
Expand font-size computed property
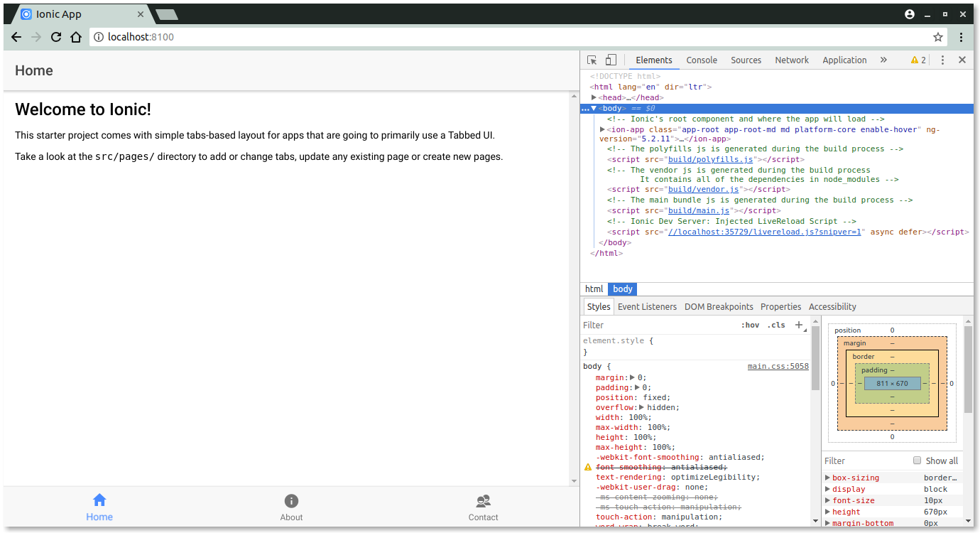828,500
